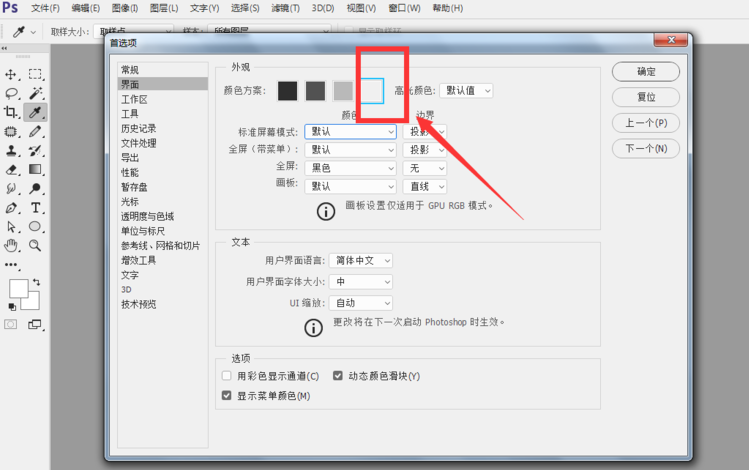Select the Brush tool

point(35,131)
